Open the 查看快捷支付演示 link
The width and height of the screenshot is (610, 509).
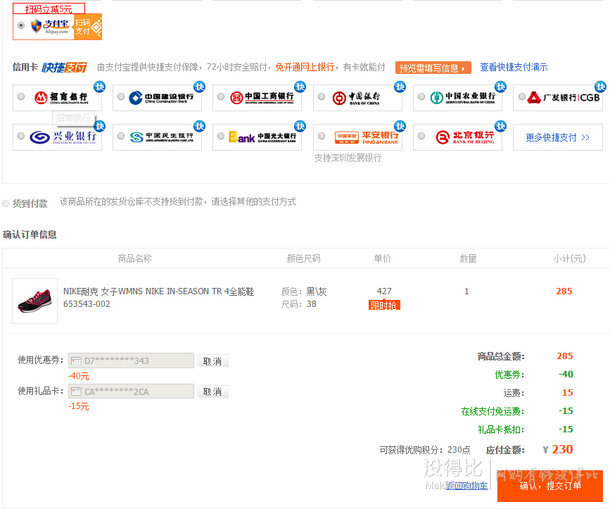[513, 68]
